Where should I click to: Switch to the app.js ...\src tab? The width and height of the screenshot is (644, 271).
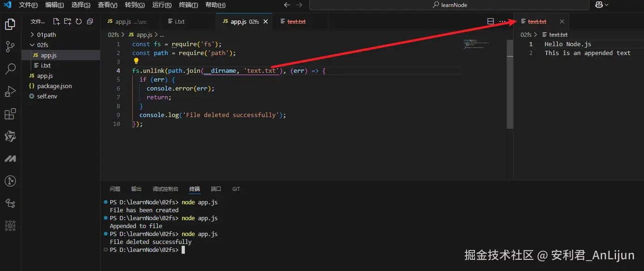130,21
